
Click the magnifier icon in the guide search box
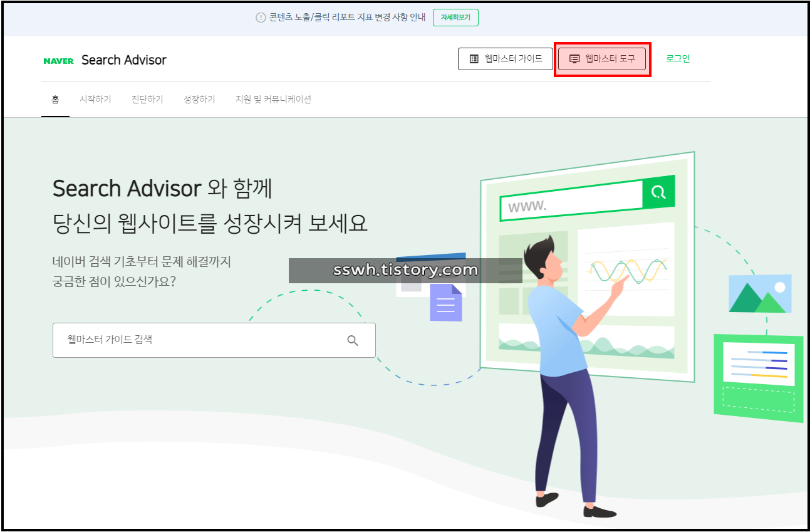pyautogui.click(x=353, y=340)
